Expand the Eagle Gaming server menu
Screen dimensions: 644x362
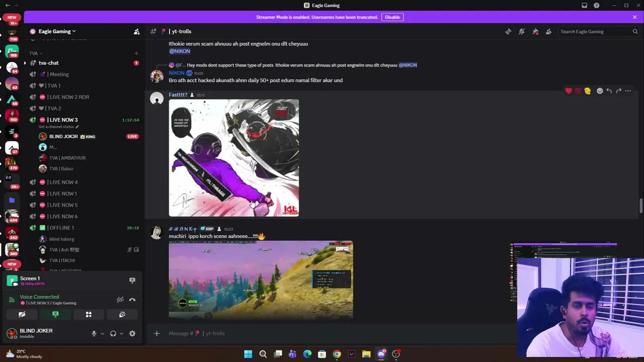pyautogui.click(x=57, y=31)
